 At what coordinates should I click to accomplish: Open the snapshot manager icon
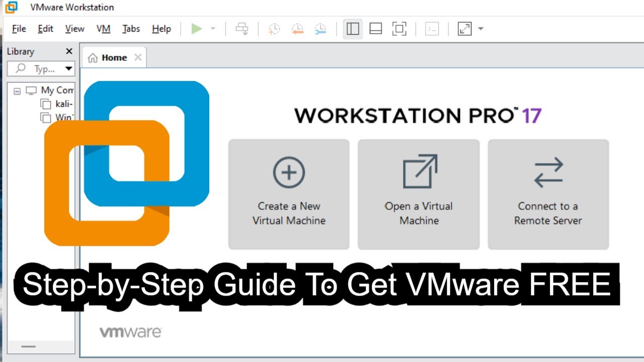pyautogui.click(x=320, y=29)
